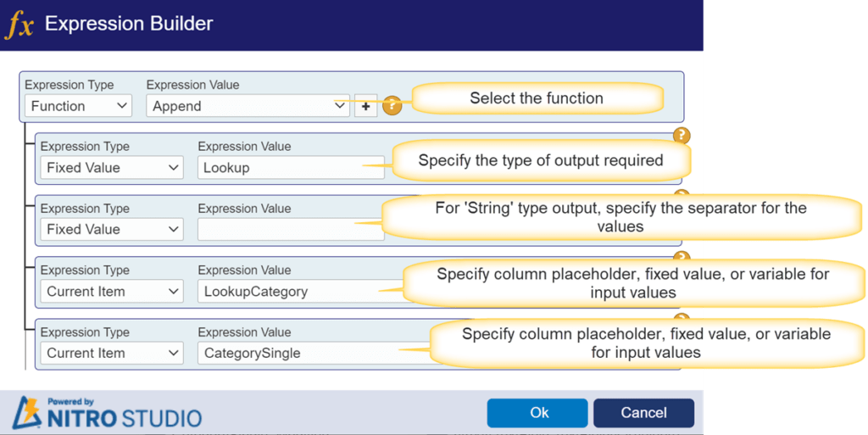Click the NITRO STUDIO logo
The width and height of the screenshot is (868, 435).
point(108,413)
